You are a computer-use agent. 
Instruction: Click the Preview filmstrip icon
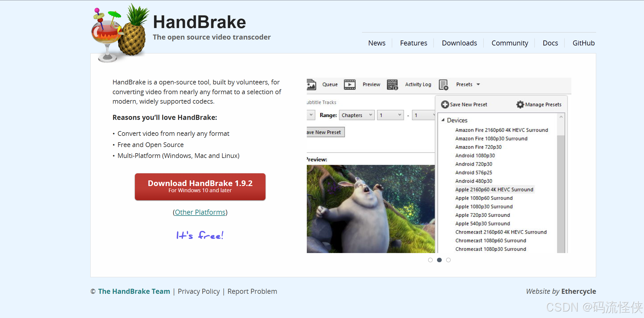pyautogui.click(x=350, y=85)
